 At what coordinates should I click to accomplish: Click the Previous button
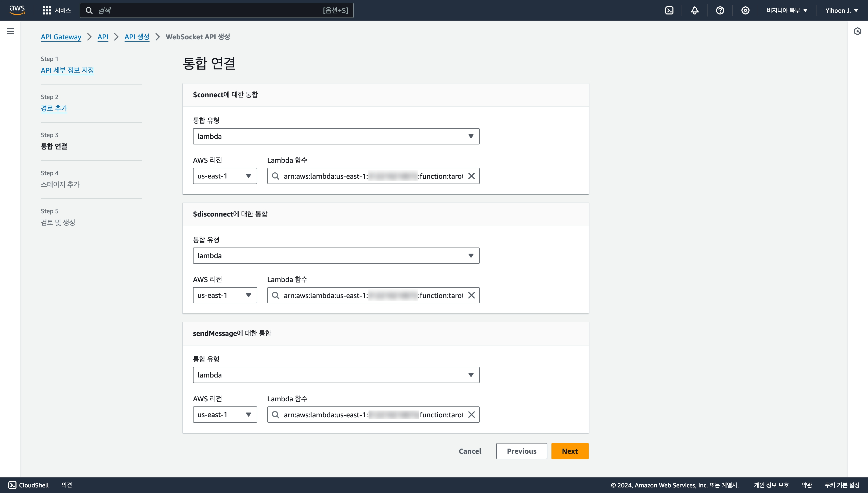521,451
